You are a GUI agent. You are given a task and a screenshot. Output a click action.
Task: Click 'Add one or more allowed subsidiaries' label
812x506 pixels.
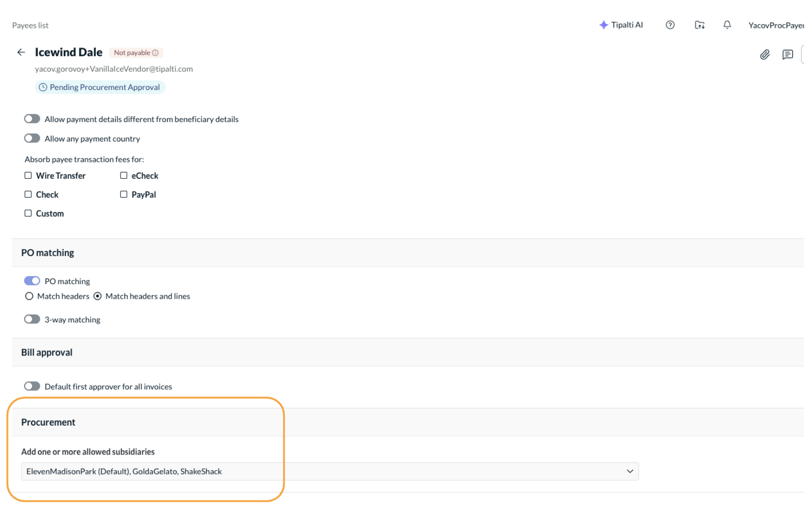pos(88,452)
